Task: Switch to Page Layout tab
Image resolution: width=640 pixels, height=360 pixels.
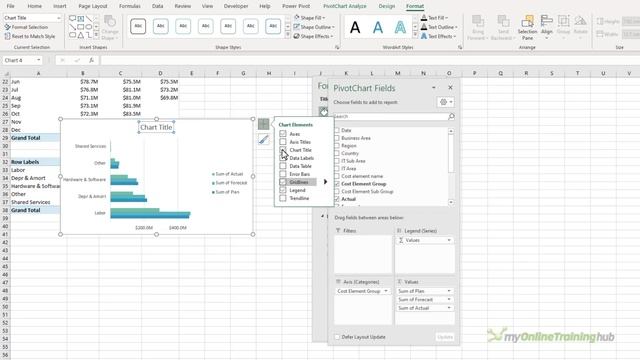Action: [x=93, y=6]
